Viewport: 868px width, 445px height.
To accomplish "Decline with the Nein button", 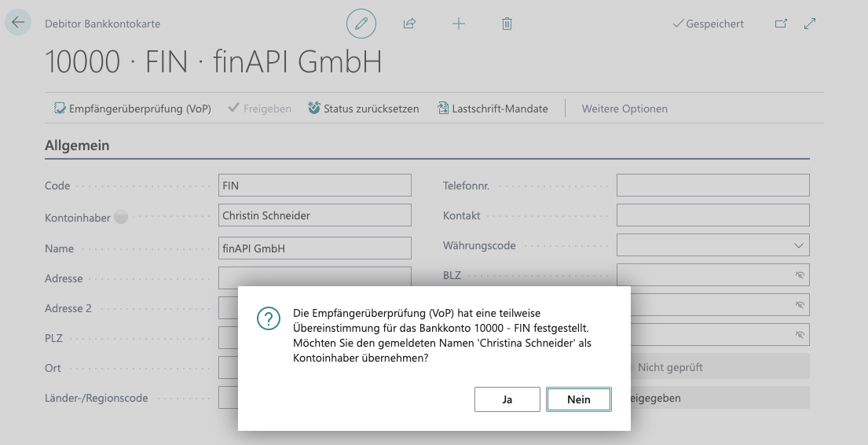I will 579,399.
